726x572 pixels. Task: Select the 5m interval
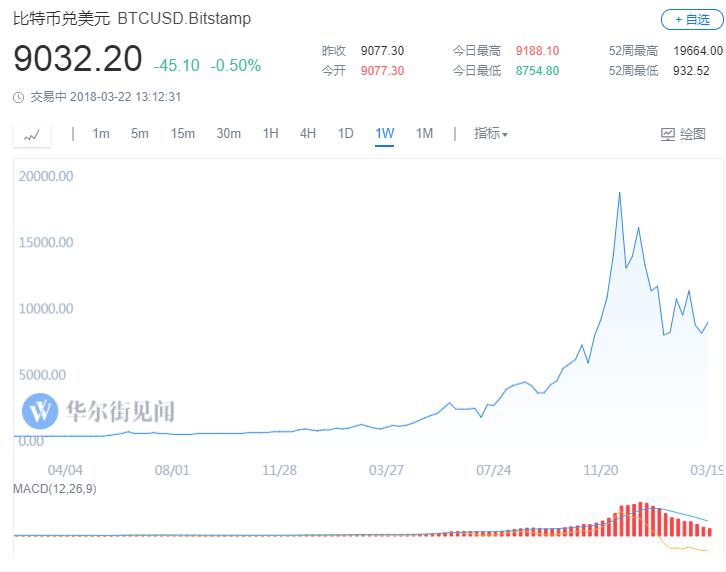139,134
